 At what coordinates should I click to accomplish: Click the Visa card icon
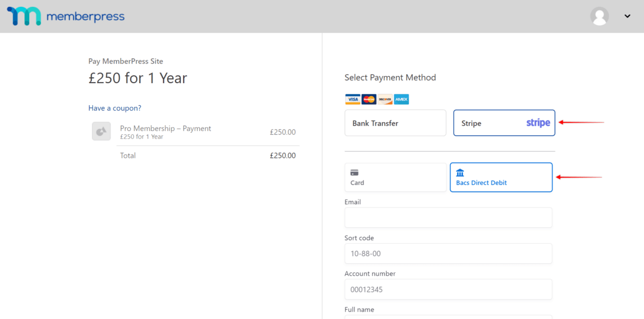coord(353,99)
